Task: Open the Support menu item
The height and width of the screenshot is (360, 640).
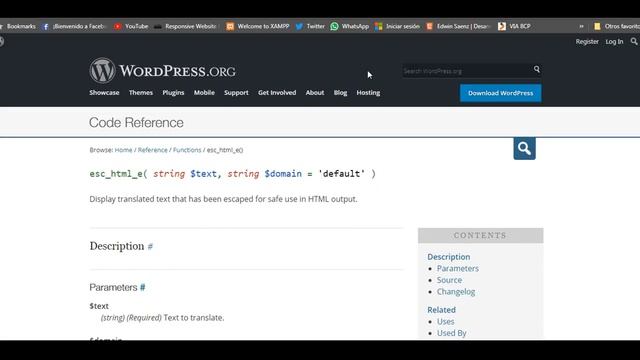Action: 236,93
